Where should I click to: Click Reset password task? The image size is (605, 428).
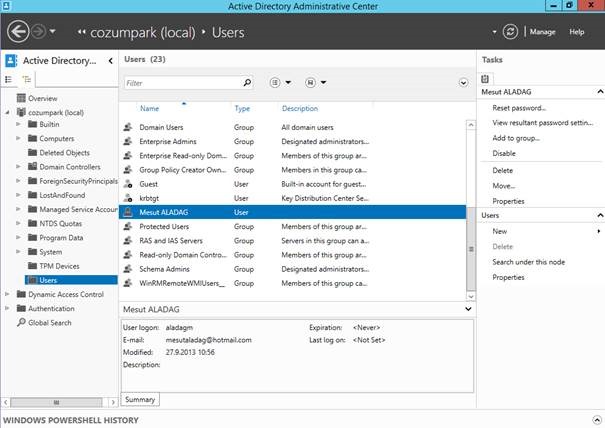(x=519, y=108)
